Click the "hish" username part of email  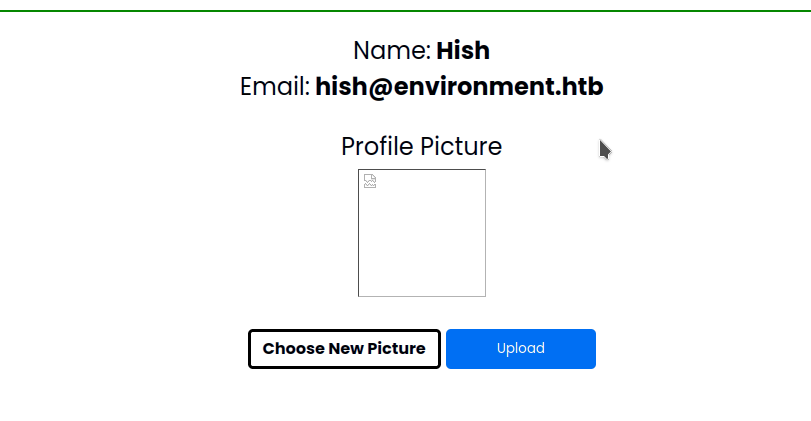[339, 87]
